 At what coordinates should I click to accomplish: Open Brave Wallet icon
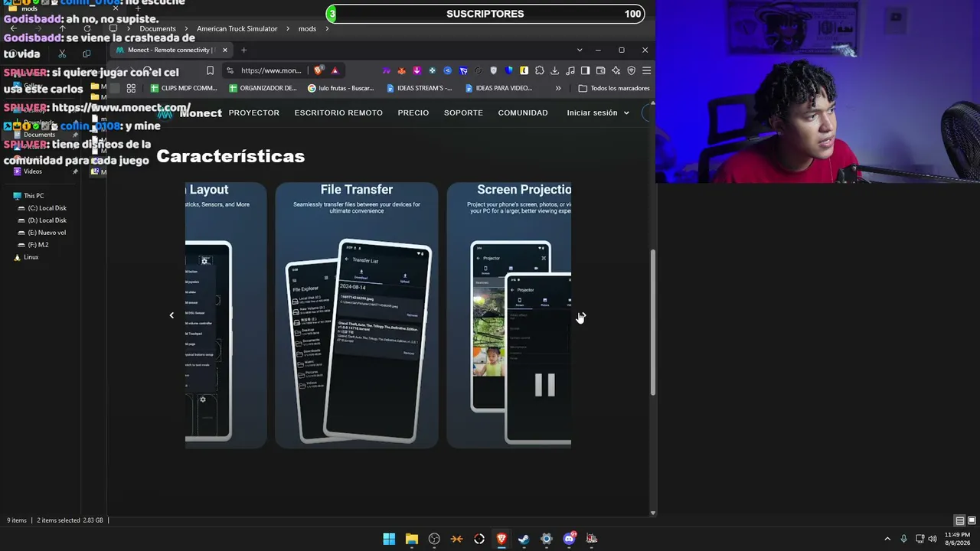coord(601,70)
